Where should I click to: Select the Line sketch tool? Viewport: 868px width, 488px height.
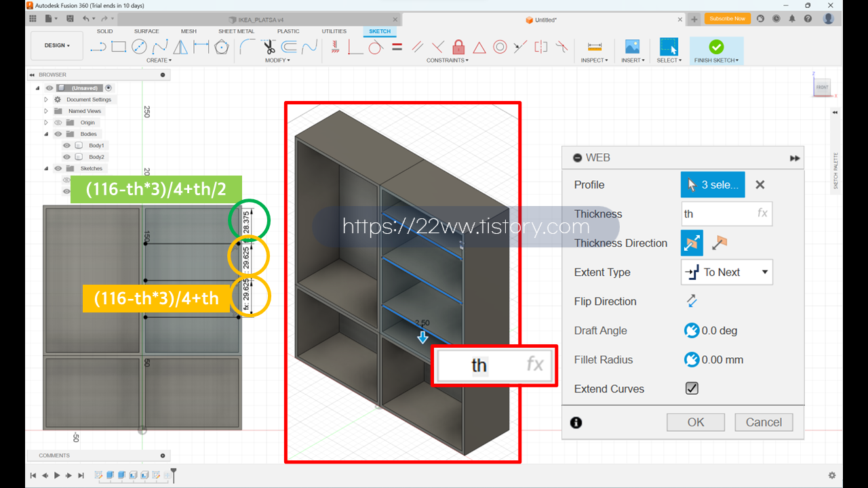point(98,47)
